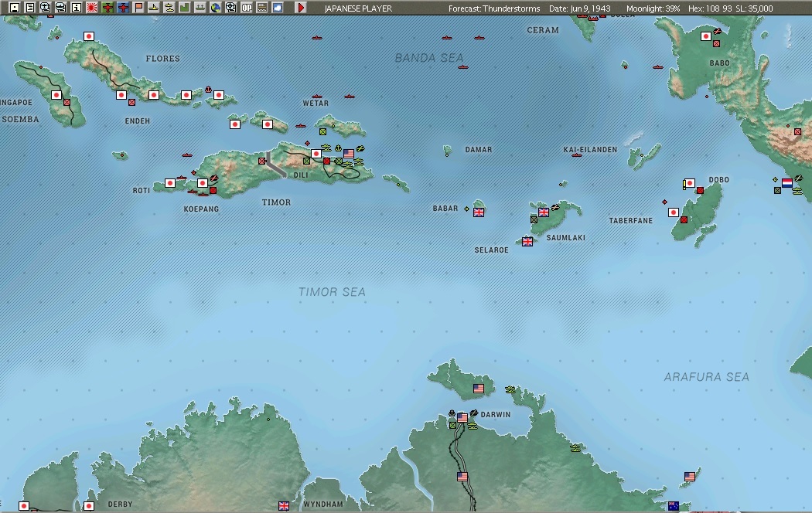Click the Japanese flag at Dili
The image size is (812, 513).
pyautogui.click(x=316, y=154)
